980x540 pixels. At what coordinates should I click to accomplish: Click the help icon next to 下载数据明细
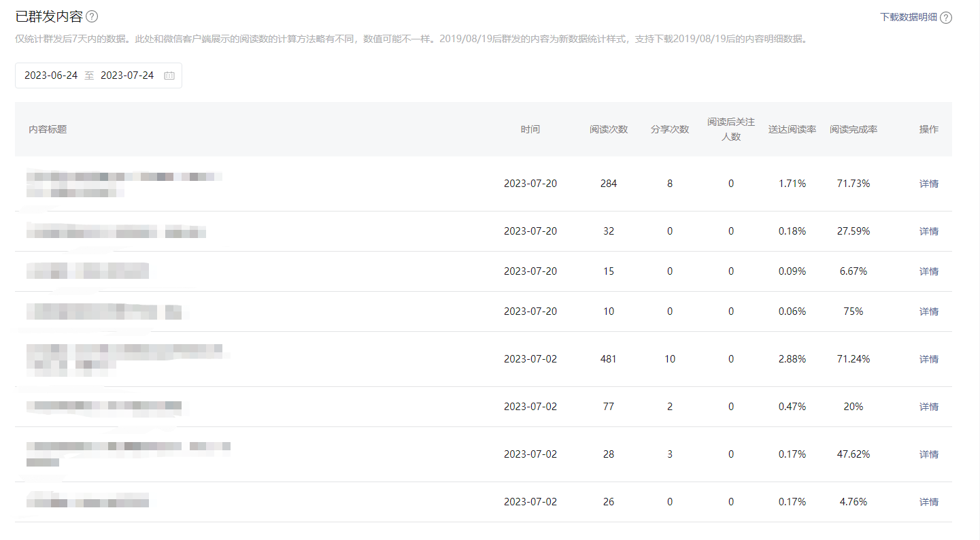pyautogui.click(x=946, y=18)
